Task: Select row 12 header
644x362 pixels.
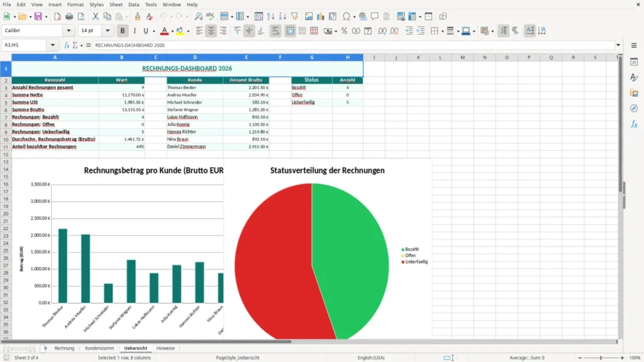Action: [x=6, y=155]
